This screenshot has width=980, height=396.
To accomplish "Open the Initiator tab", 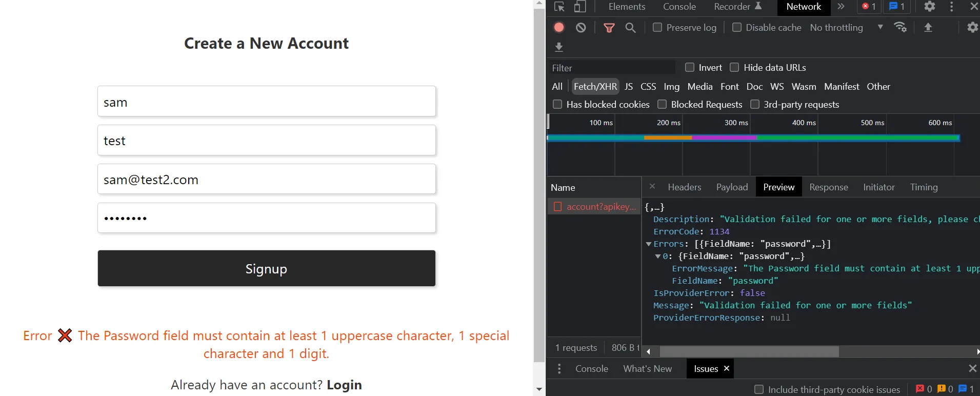I will [x=878, y=187].
